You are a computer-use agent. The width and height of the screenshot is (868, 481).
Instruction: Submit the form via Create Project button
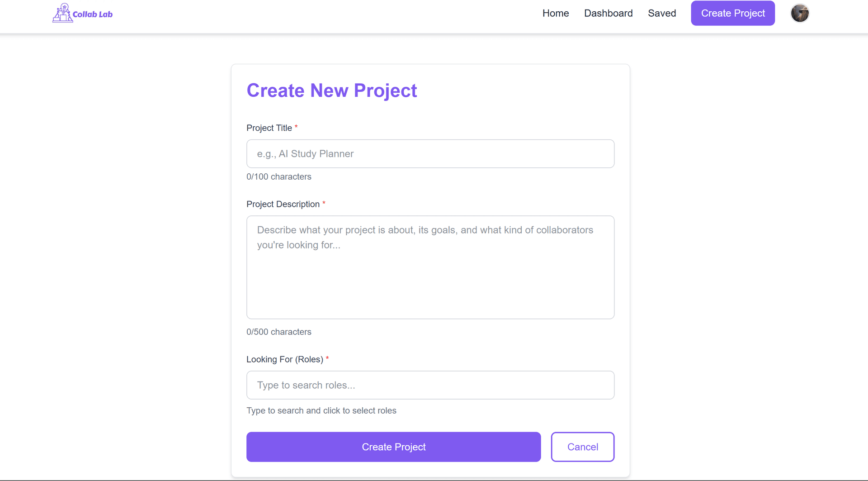(393, 447)
